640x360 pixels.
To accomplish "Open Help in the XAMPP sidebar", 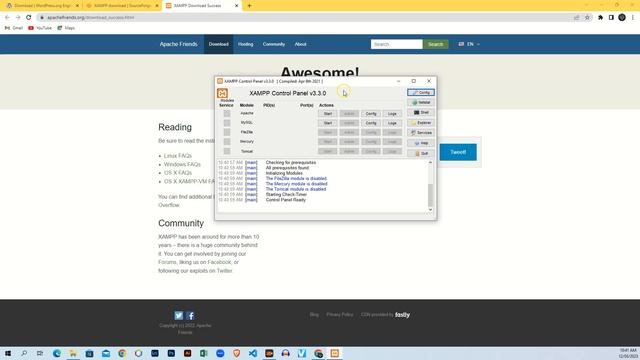I will pos(421,143).
